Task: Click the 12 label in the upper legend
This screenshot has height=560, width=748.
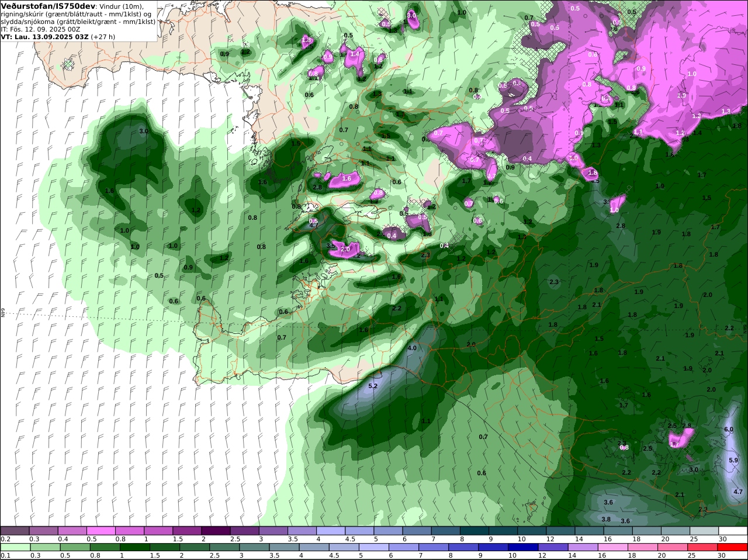Action: 550,539
